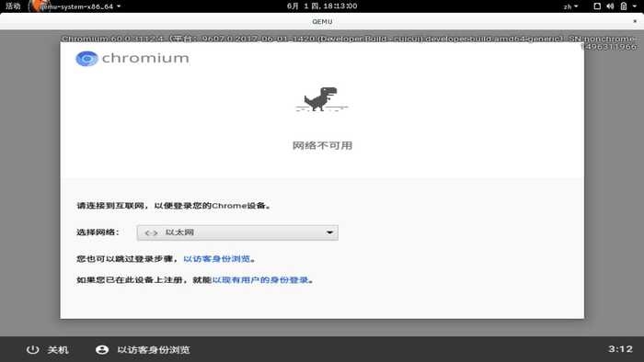Click the Chromium logo icon
644x362 pixels.
(x=86, y=59)
